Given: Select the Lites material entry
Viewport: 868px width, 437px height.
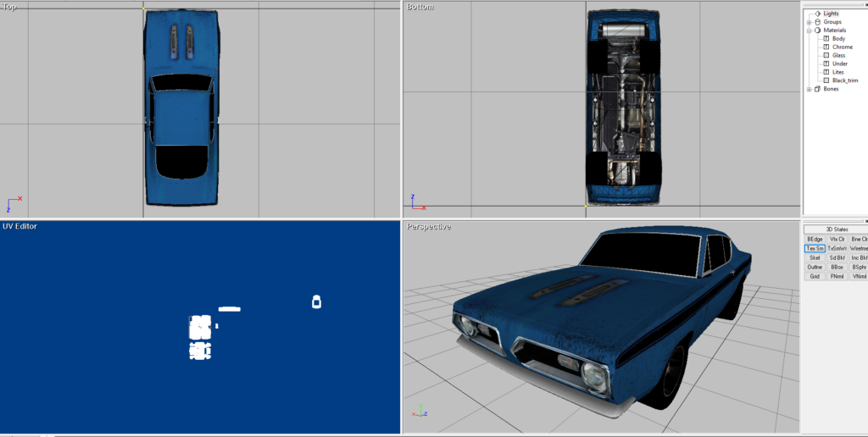Looking at the screenshot, I should (838, 72).
